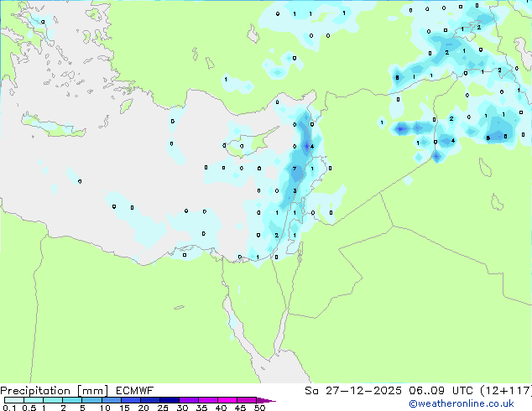
Task: Click the above-50 mm arrow tip
Action: pyautogui.click(x=266, y=400)
